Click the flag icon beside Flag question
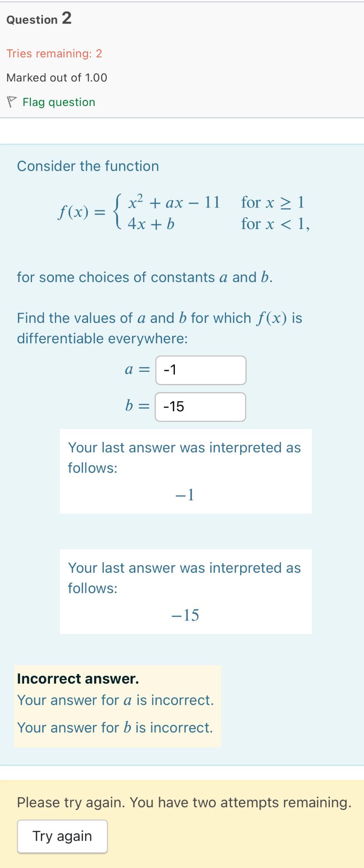Screen dimensions: 364x868 coord(11,102)
